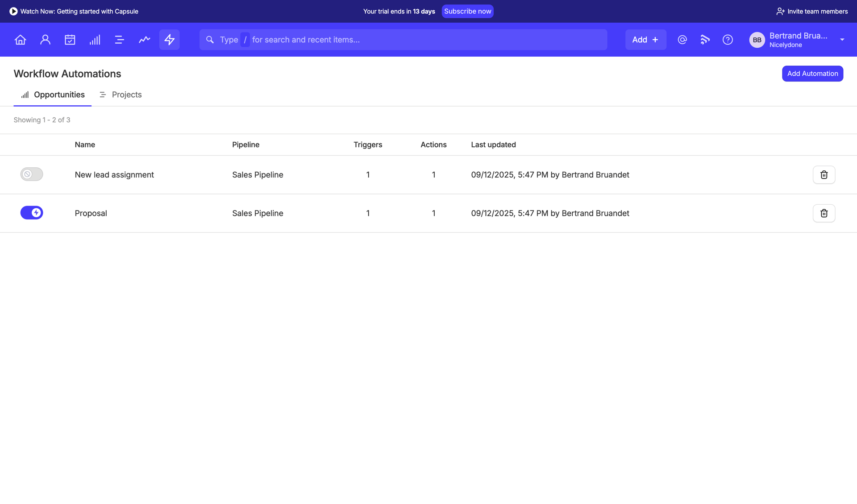The height and width of the screenshot is (504, 857).
Task: Open the Reports trend-line icon
Action: [x=144, y=40]
